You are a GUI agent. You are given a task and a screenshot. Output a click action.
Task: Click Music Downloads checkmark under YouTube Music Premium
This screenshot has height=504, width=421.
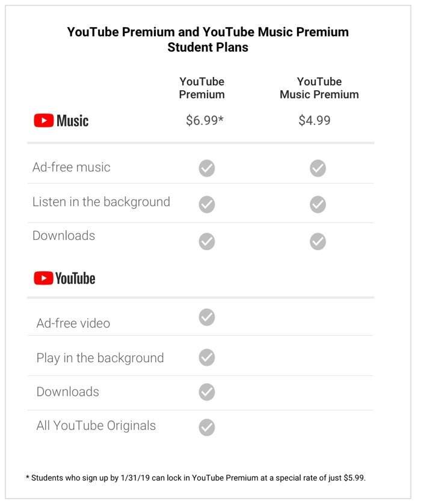tap(318, 241)
